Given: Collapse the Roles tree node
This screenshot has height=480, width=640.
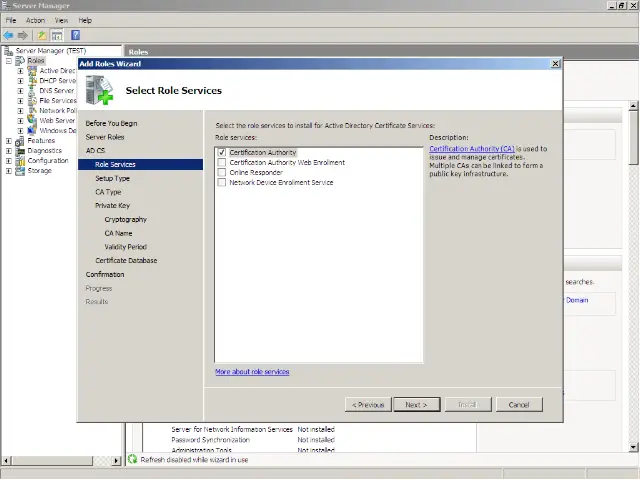Looking at the screenshot, I should (x=9, y=61).
